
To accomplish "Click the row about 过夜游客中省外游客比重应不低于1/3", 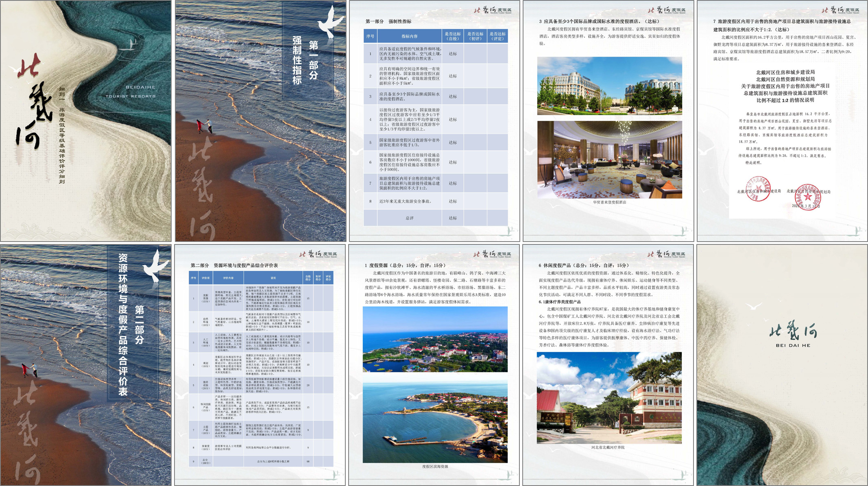I will coord(436,142).
